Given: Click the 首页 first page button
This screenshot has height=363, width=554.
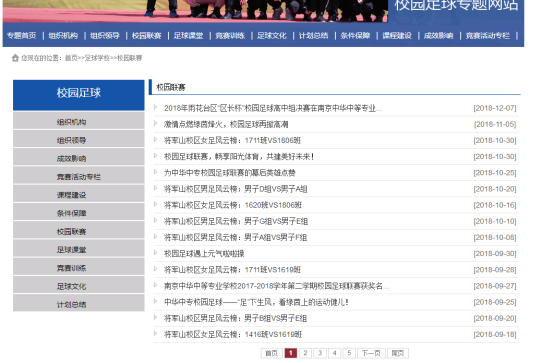Looking at the screenshot, I should (271, 353).
